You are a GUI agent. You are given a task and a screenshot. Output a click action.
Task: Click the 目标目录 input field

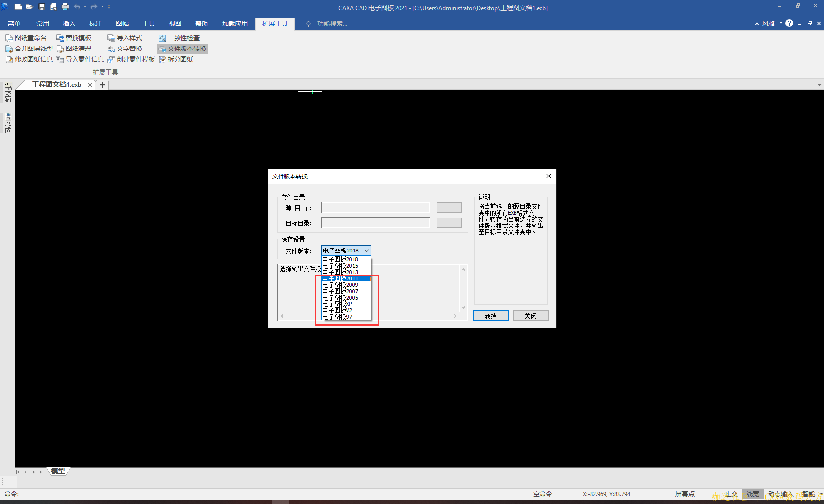click(376, 223)
